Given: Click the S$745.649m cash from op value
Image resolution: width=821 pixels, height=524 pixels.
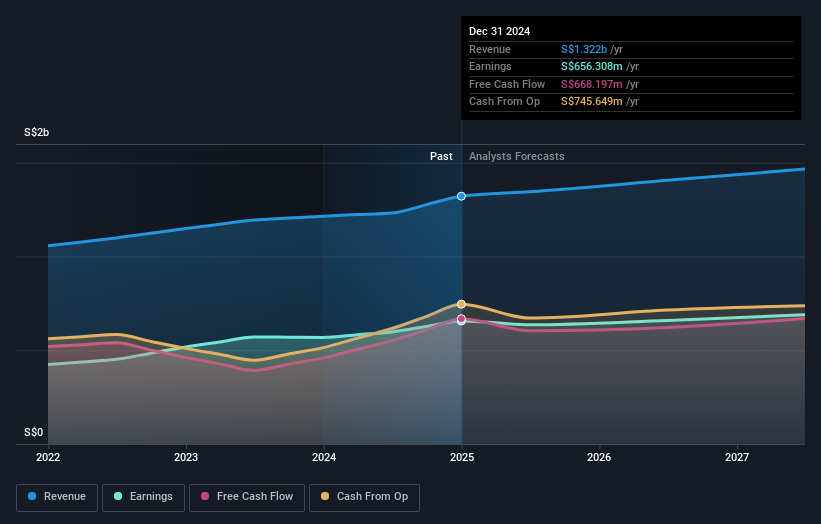Looking at the screenshot, I should click(x=592, y=102).
